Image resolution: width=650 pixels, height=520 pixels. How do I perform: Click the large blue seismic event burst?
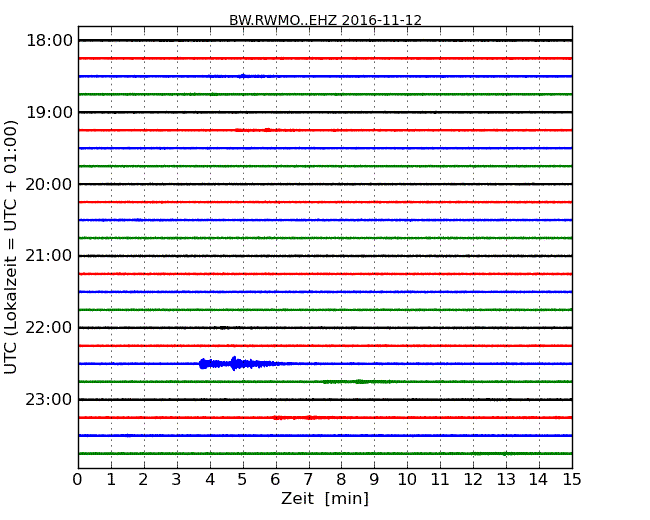[240, 364]
